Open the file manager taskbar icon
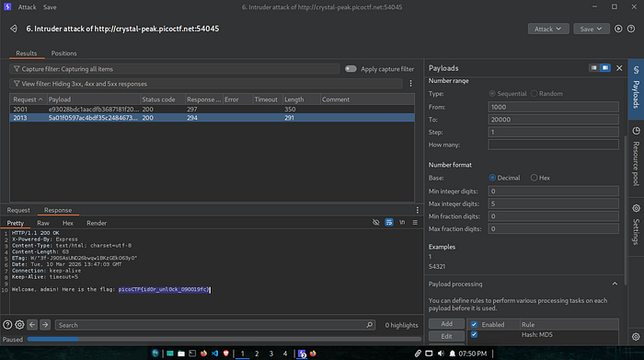Viewport: 644px width, 360px height. click(181, 354)
